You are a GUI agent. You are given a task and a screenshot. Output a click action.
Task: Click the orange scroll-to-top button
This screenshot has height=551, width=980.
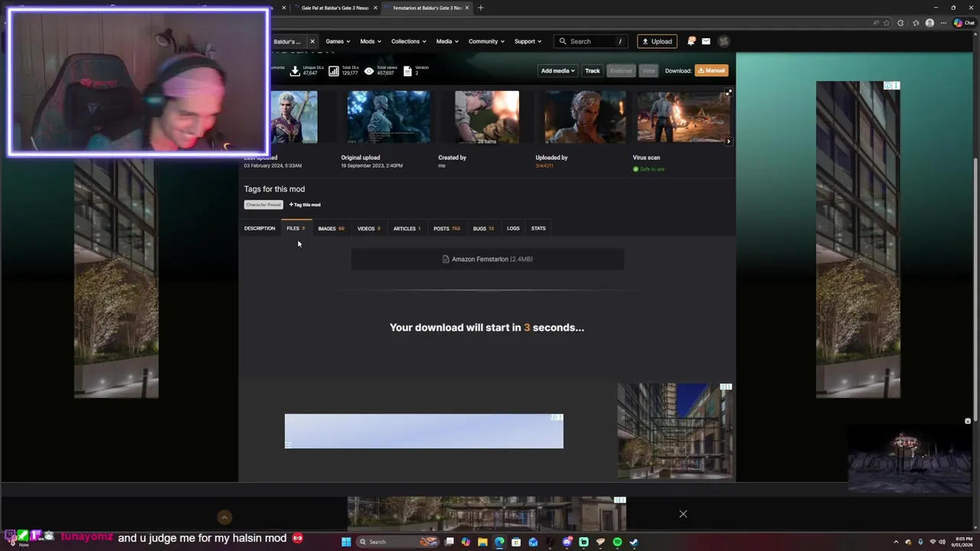pos(224,517)
